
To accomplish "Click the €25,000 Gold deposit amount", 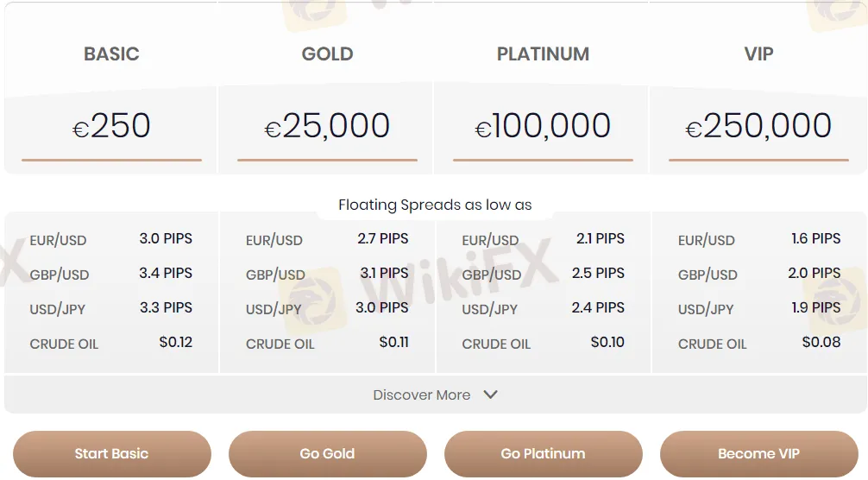I will point(328,126).
